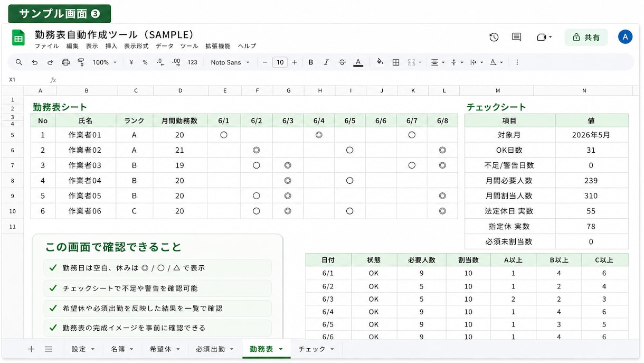This screenshot has height=363, width=644.
Task: Click the search magnifier icon in toolbar
Action: [x=19, y=62]
